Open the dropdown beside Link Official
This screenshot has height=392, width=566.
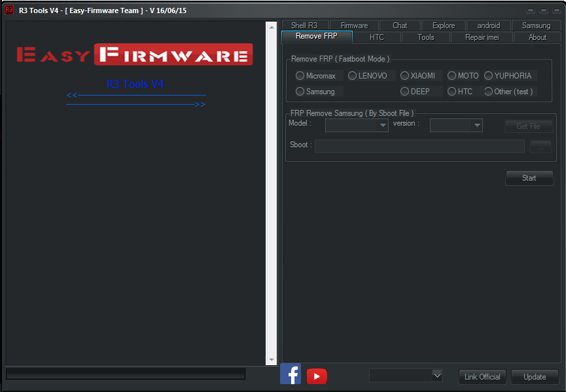pos(437,376)
